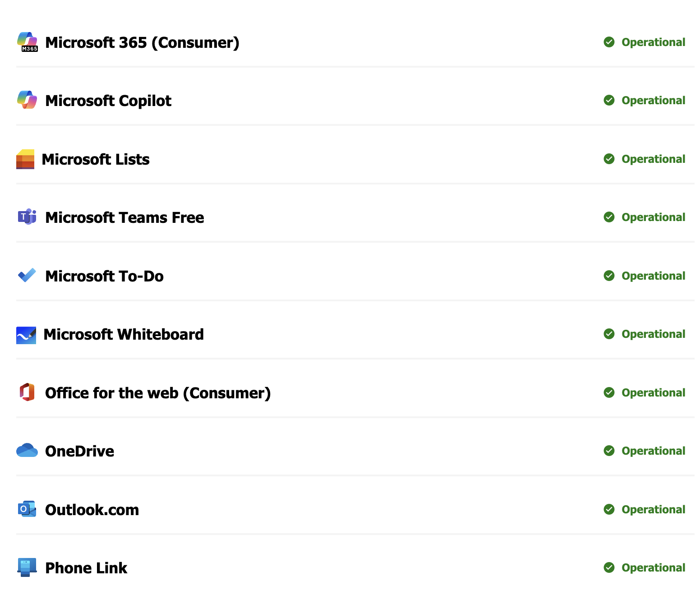Screen dimensions: 700x590
Task: Click green check icon in Outlook.com row
Action: 609,509
